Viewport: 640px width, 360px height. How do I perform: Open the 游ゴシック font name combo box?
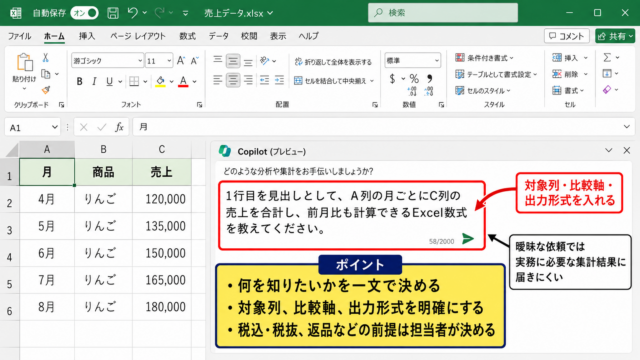click(107, 61)
